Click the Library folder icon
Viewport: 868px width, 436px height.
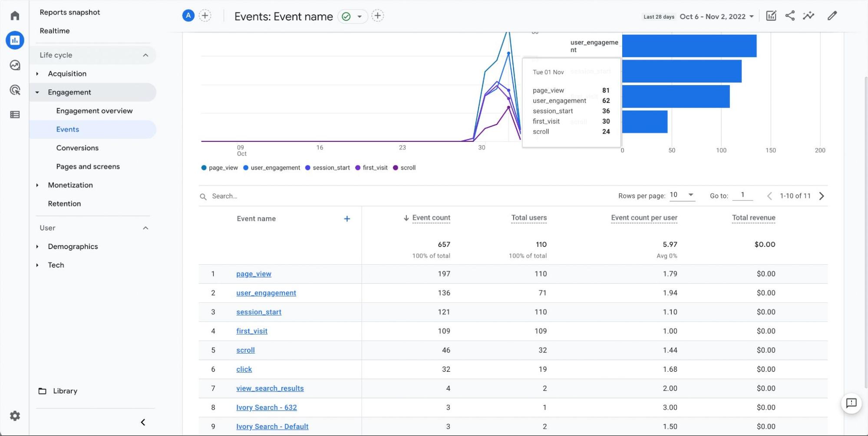tap(42, 391)
